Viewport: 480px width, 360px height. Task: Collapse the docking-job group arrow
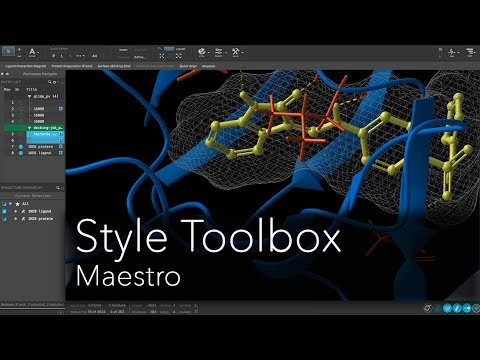(29, 128)
